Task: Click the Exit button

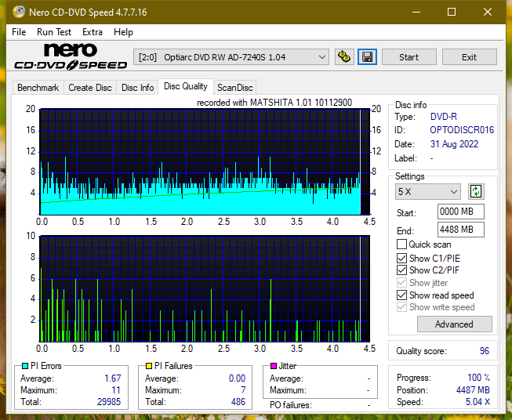Action: (x=469, y=57)
